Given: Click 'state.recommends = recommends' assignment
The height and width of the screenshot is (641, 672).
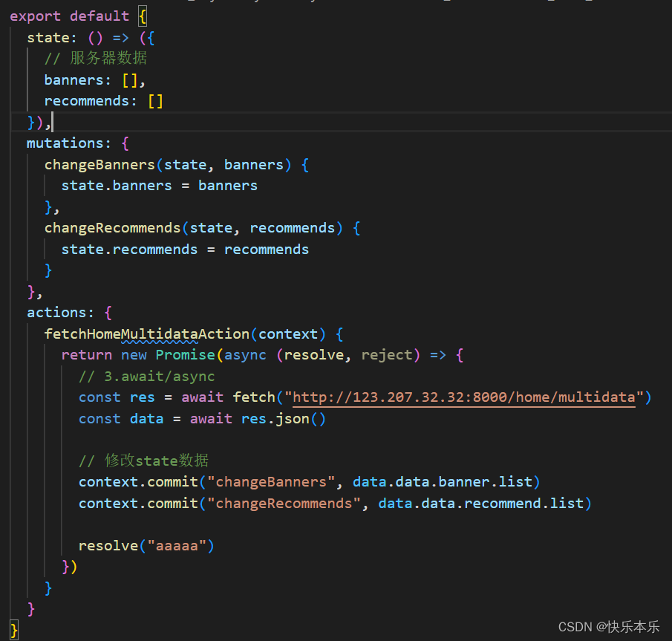Looking at the screenshot, I should click(x=185, y=249).
